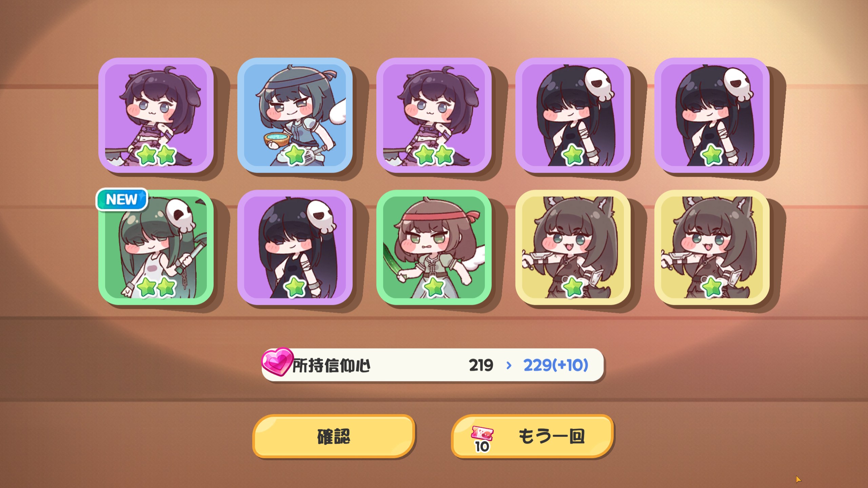Click fourth top-row skull-haired girl card
Screen dimensions: 868x488
[573, 115]
